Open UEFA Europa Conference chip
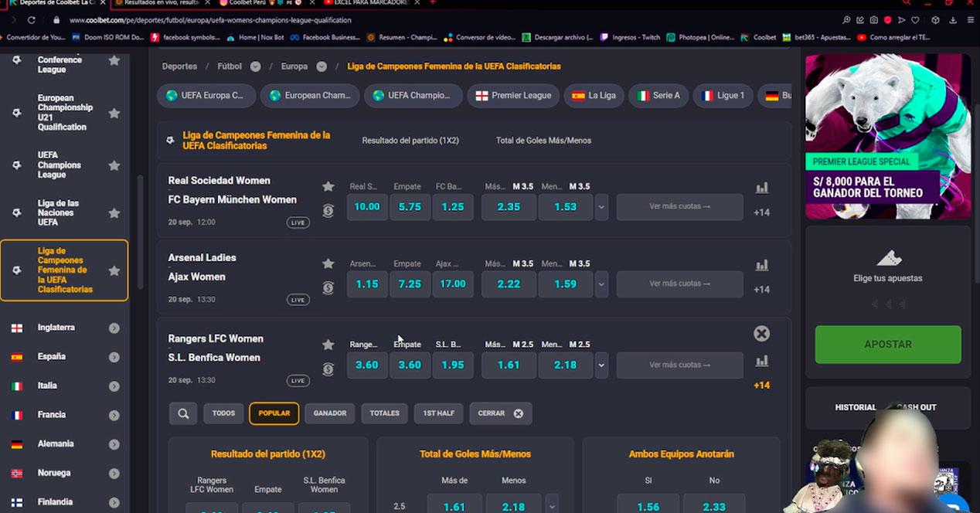The image size is (980, 513). [x=206, y=96]
